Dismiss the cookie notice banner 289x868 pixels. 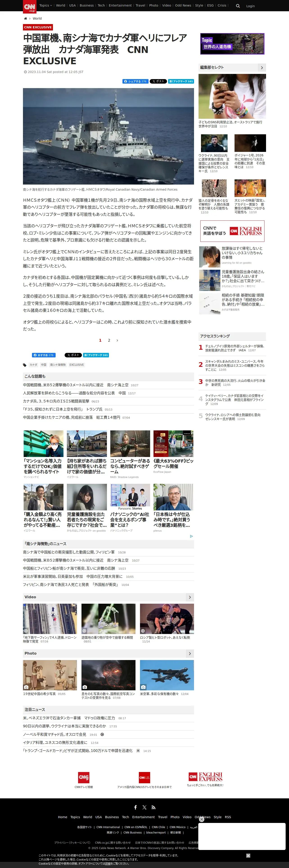[248, 856]
